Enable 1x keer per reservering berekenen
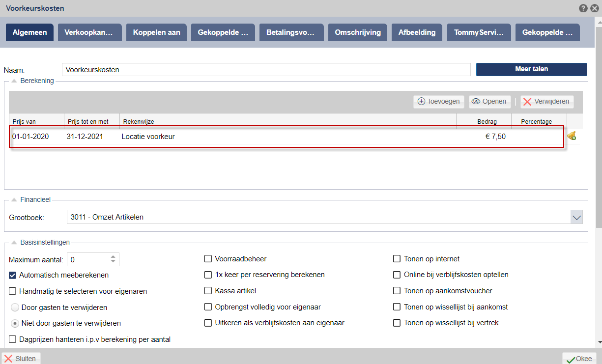The width and height of the screenshot is (602, 364). [208, 275]
